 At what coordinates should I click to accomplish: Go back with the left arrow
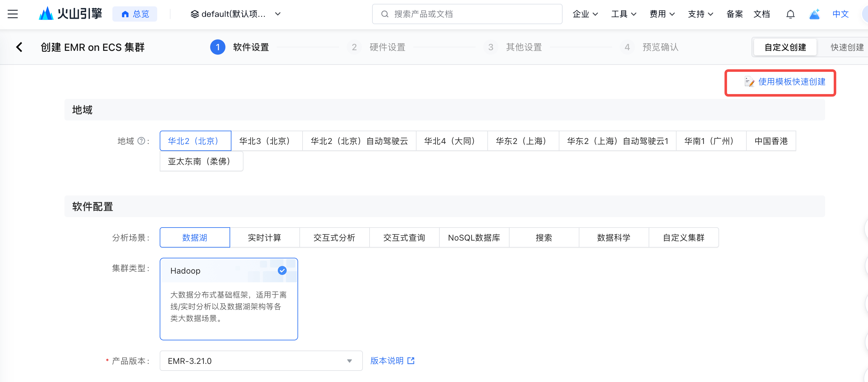point(20,47)
